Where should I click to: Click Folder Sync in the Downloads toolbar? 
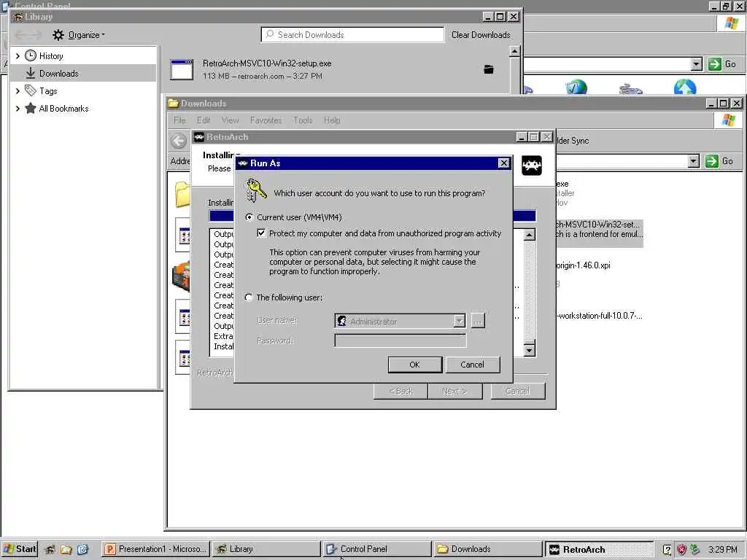click(573, 141)
